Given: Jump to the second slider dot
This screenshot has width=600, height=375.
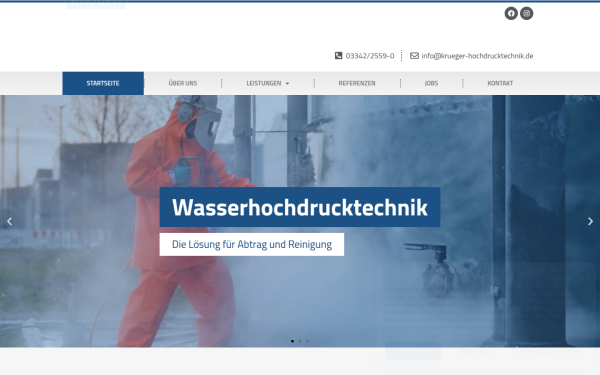Looking at the screenshot, I should coord(300,341).
